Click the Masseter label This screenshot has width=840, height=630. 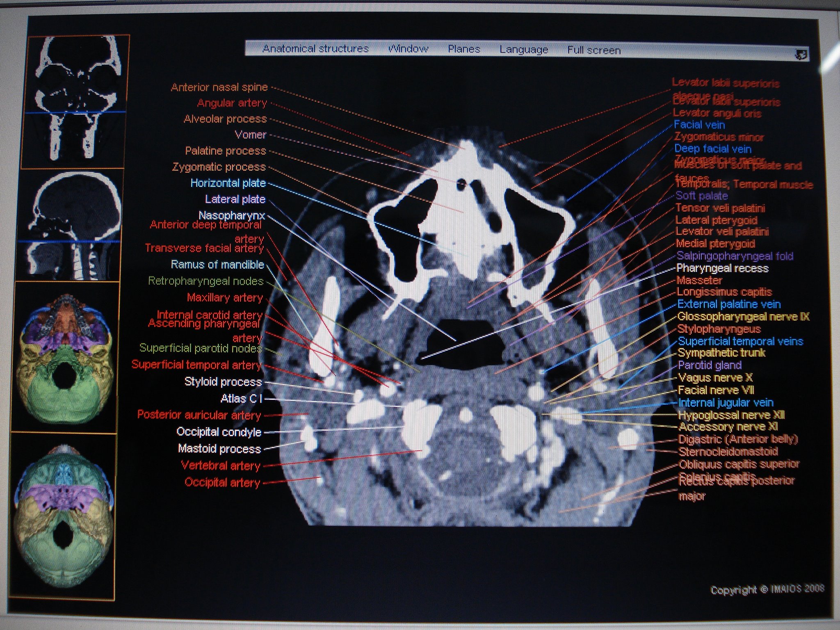[x=699, y=281]
